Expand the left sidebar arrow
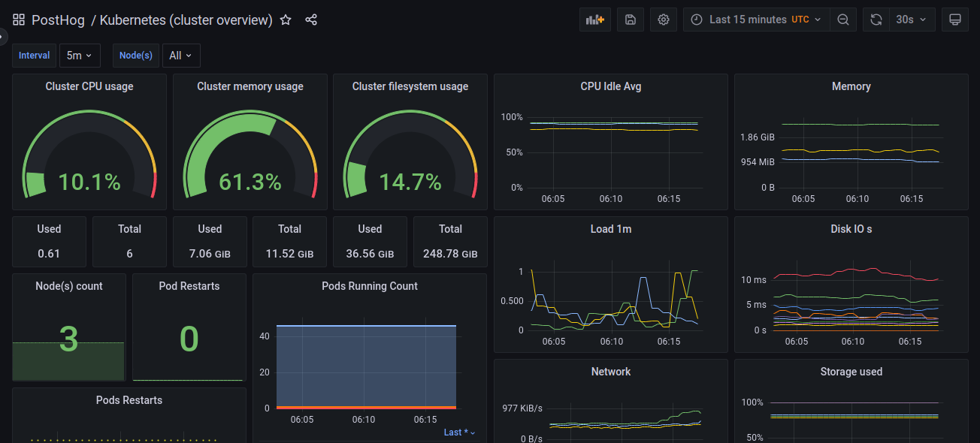 (x=2, y=35)
